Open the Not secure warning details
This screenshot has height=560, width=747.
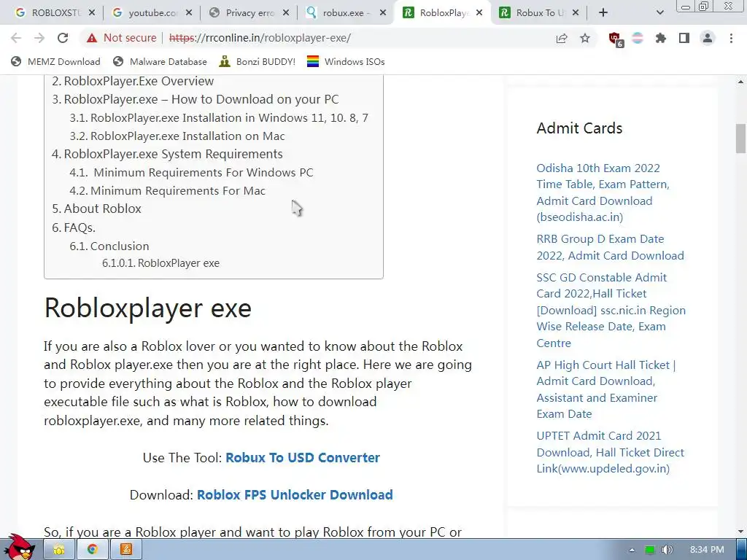point(122,38)
